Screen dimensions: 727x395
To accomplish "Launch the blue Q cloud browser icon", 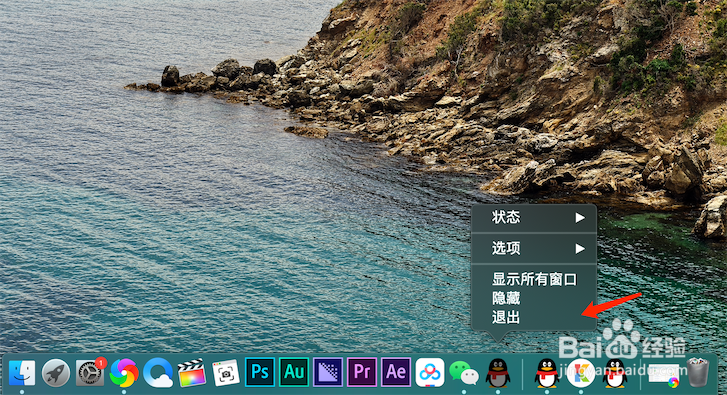I will pyautogui.click(x=158, y=372).
